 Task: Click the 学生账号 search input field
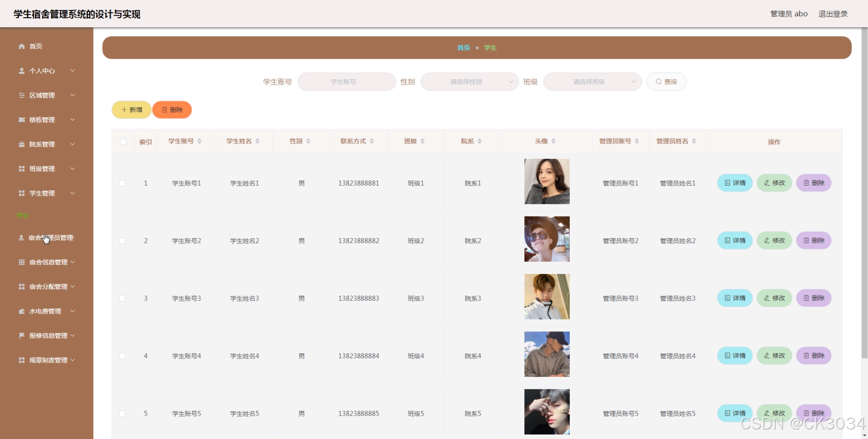coord(346,81)
